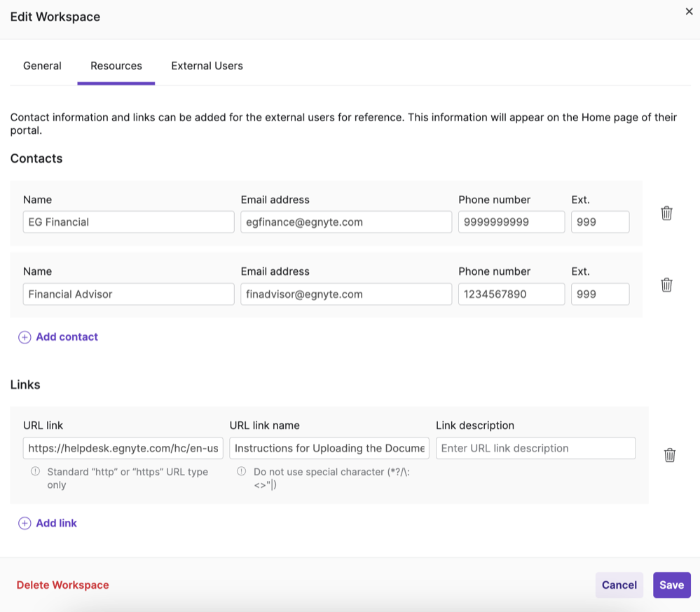Click the plus icon beside Add link
700x612 pixels.
(25, 523)
